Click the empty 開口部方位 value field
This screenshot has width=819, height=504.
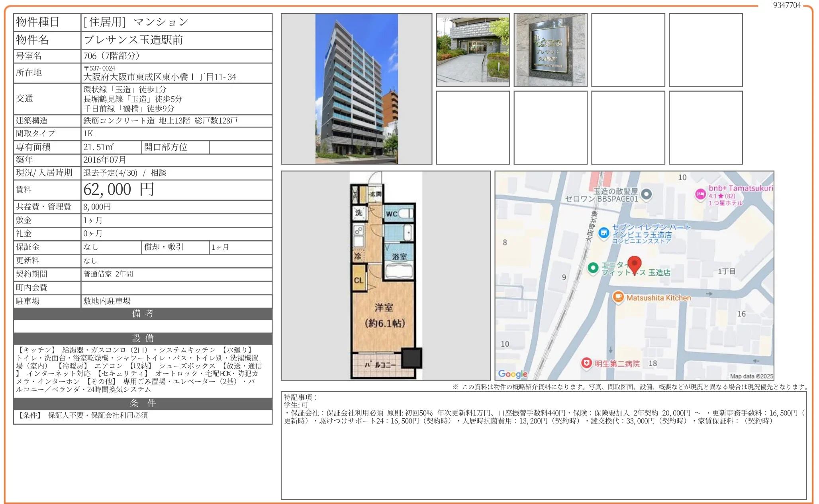240,147
